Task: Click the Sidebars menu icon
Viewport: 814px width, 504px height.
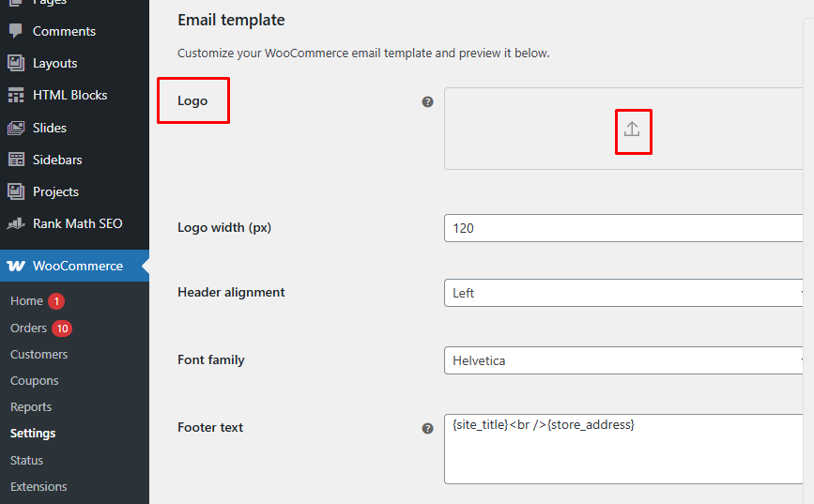Action: [16, 160]
